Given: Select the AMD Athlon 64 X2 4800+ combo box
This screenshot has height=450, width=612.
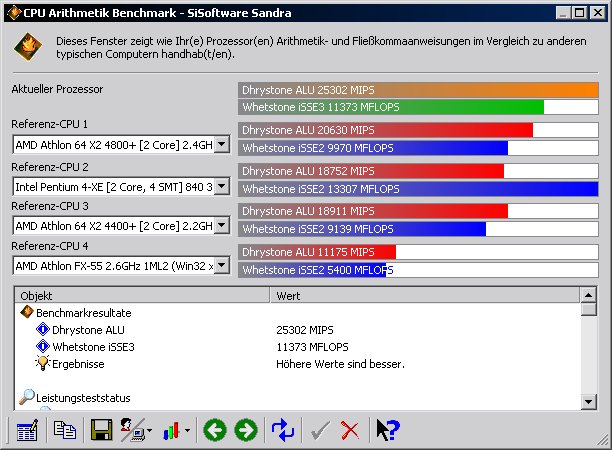Looking at the screenshot, I should click(121, 145).
